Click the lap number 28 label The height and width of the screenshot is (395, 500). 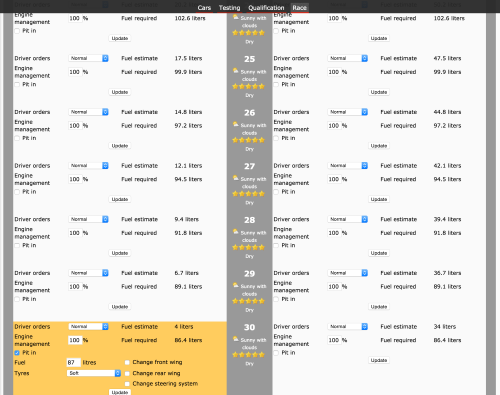point(249,220)
